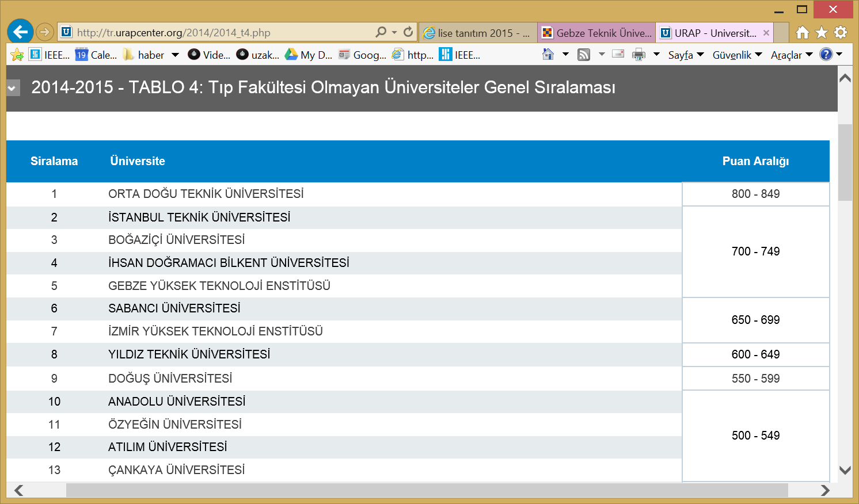Expand the feeds dropdown arrow
The width and height of the screenshot is (859, 504).
602,54
